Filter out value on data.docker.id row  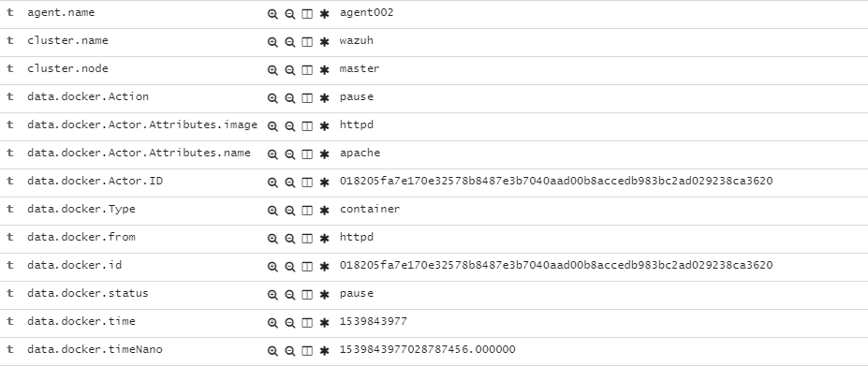(x=289, y=267)
